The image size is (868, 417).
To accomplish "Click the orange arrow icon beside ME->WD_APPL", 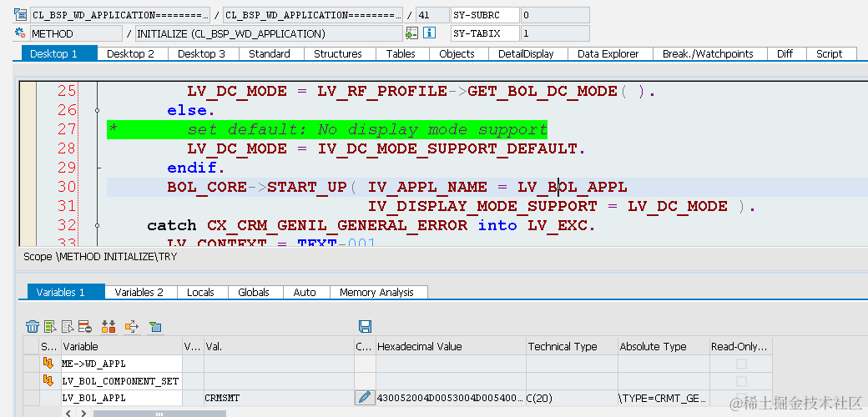I will (x=48, y=364).
